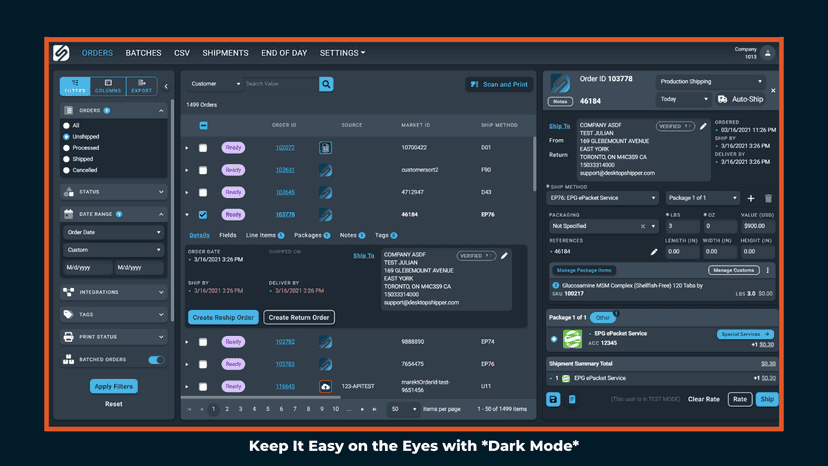Select the All orders radio button

click(x=67, y=126)
